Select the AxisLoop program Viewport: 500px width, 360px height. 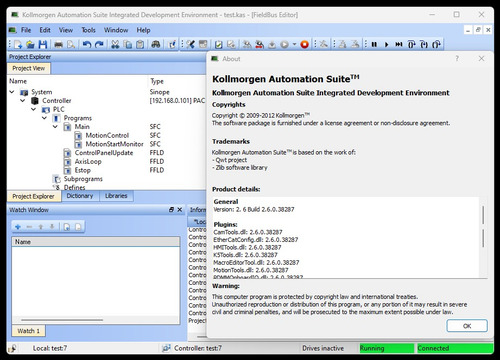[x=88, y=161]
